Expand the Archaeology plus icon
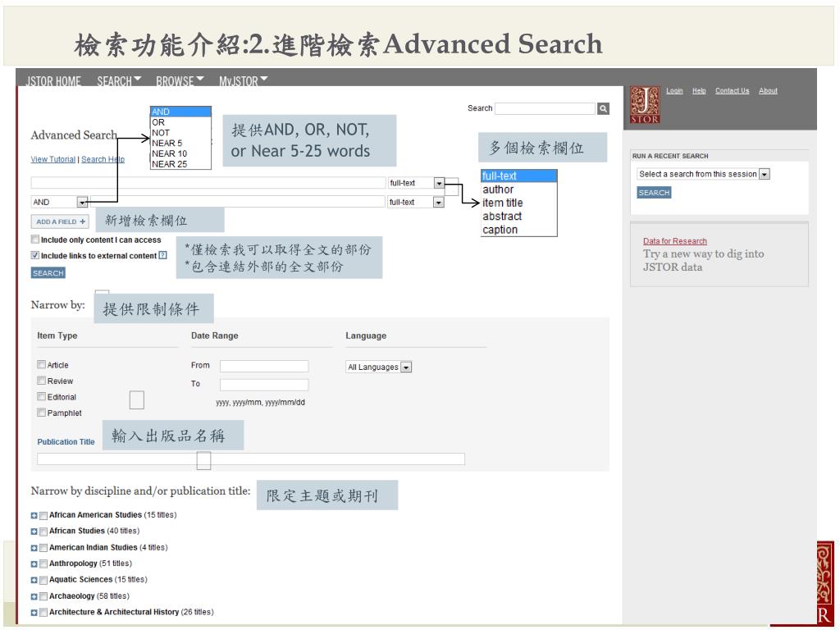 tap(34, 597)
